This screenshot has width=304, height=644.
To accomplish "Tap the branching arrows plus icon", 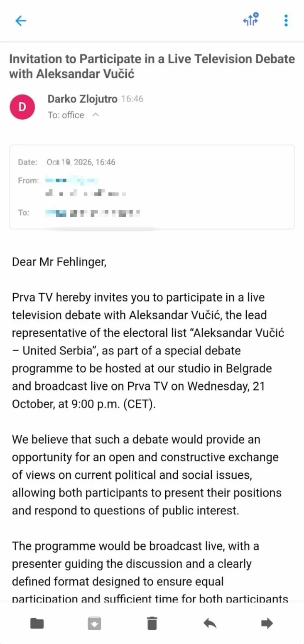I will (250, 20).
